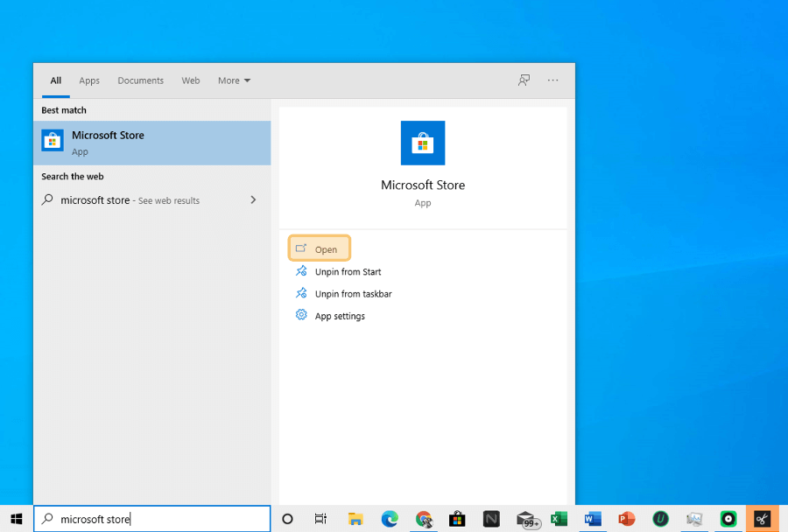The image size is (788, 532).
Task: Open web results for microsoft store
Action: (x=151, y=200)
